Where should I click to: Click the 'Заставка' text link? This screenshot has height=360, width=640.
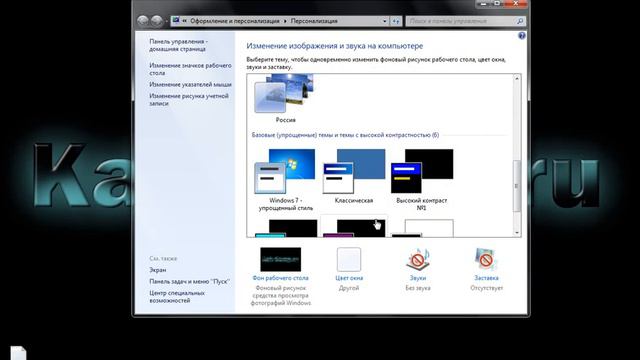(x=486, y=278)
